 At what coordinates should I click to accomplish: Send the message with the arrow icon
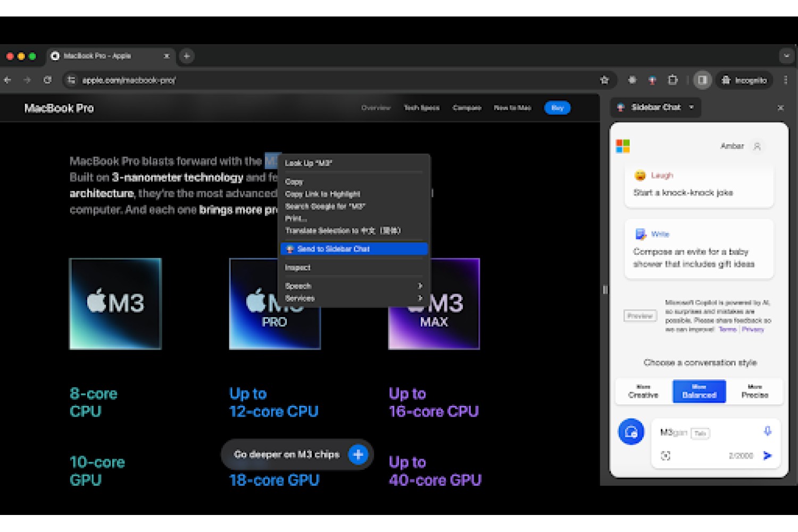pyautogui.click(x=768, y=455)
